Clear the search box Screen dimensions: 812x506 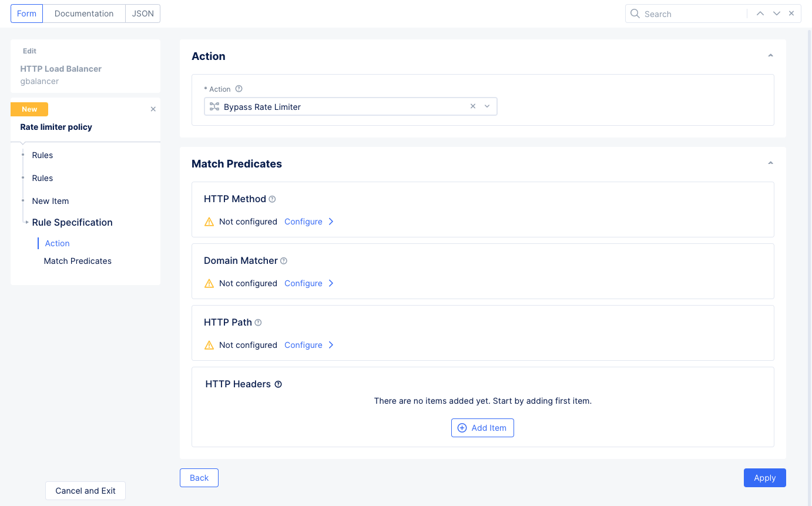coord(791,14)
